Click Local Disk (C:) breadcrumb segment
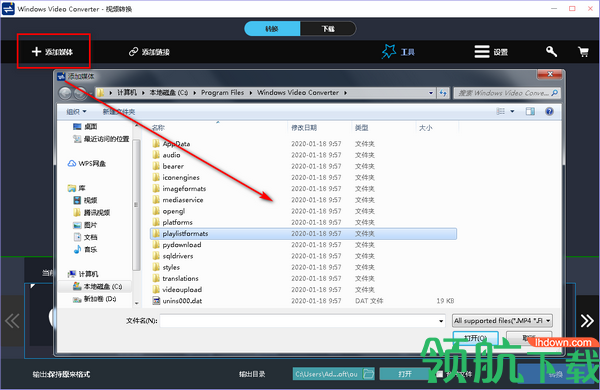This screenshot has width=600, height=390. 169,93
